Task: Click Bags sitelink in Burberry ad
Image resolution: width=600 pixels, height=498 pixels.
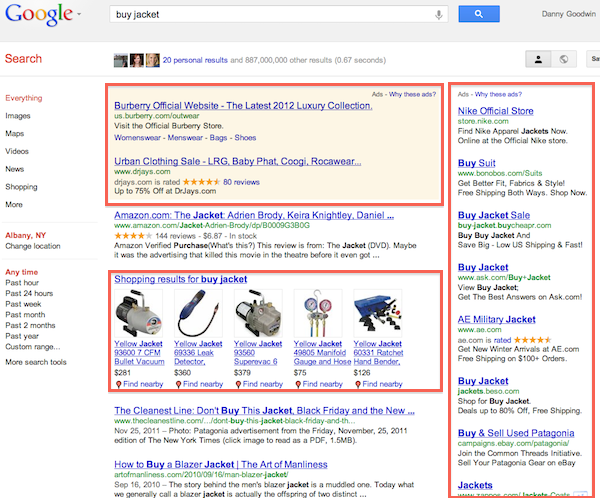Action: [218, 138]
